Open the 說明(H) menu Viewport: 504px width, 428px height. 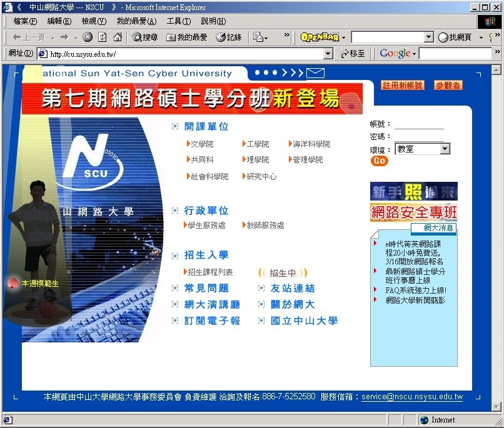pyautogui.click(x=213, y=21)
